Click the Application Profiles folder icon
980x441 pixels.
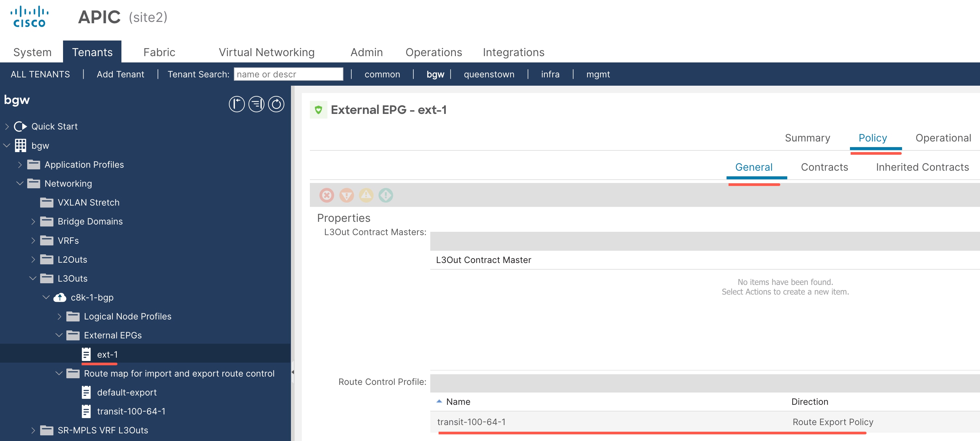tap(34, 164)
